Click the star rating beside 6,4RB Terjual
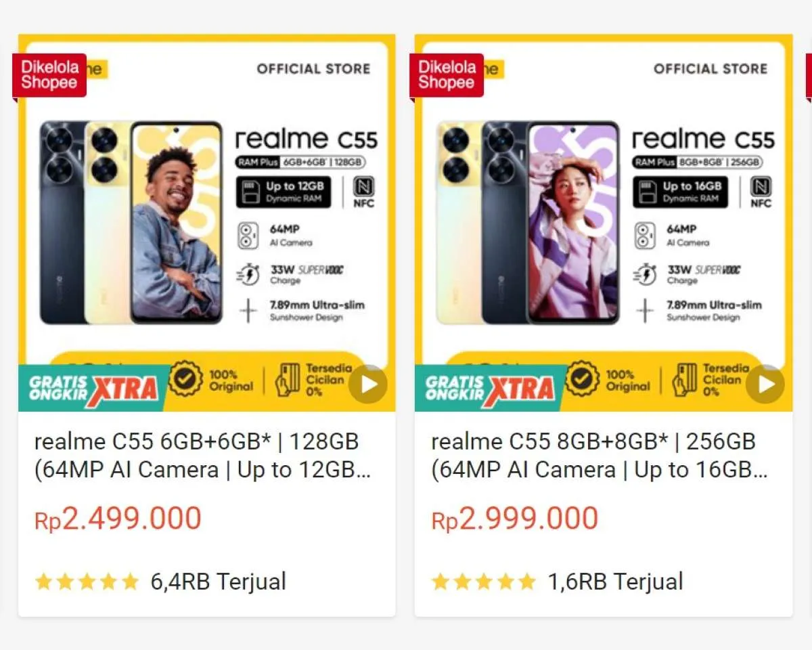The width and height of the screenshot is (812, 650). click(x=87, y=582)
